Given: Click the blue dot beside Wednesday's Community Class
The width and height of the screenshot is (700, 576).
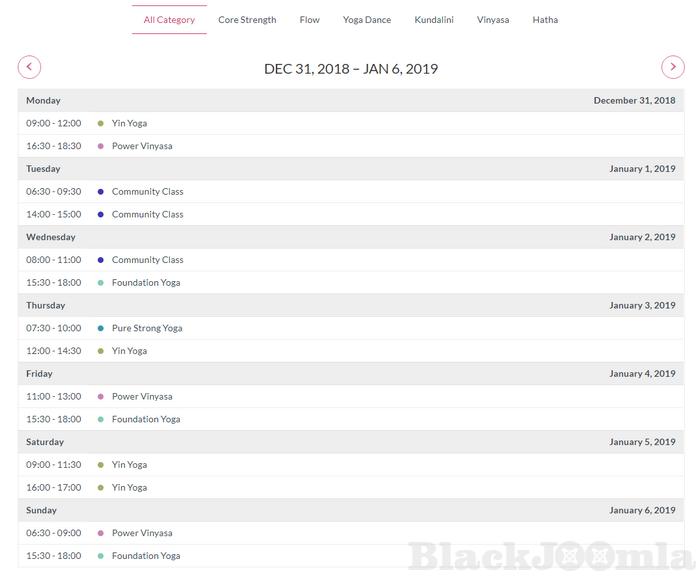Looking at the screenshot, I should pos(101,260).
